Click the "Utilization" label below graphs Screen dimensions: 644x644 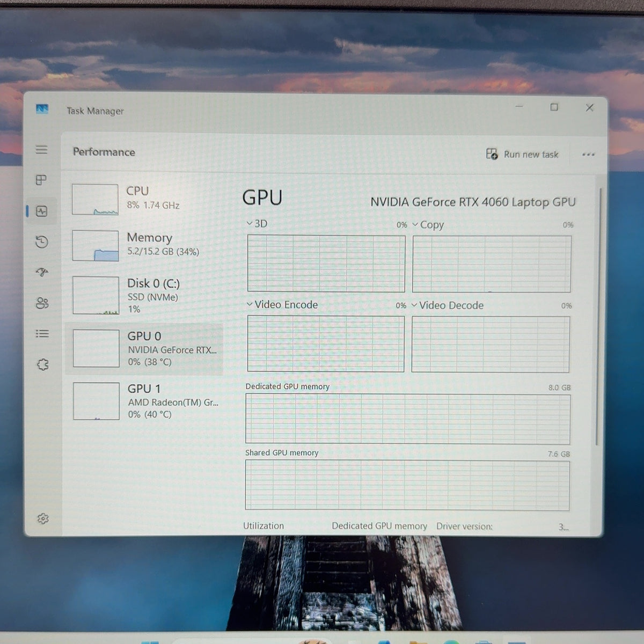tap(264, 526)
